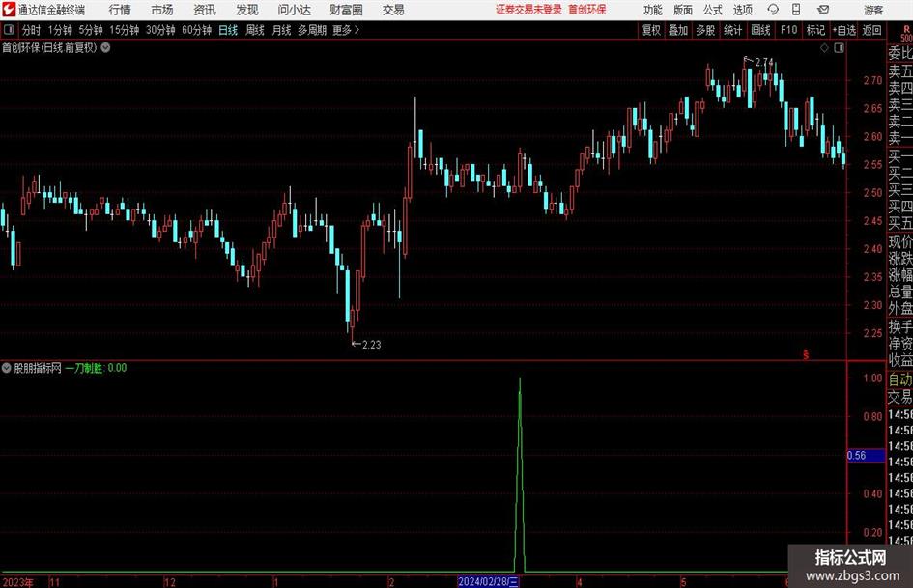913x588 pixels.
Task: Click the 2.70 price axis label
Action: 872,80
